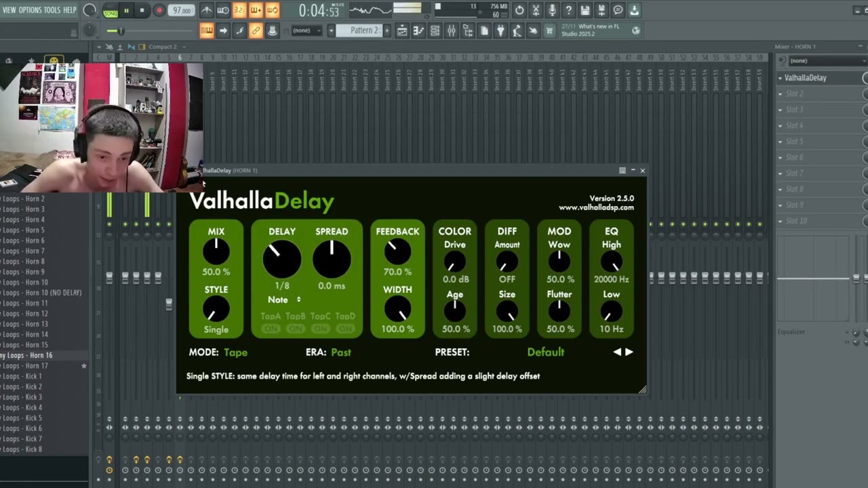Click ValhallaDelay preset name Default
Image resolution: width=868 pixels, height=488 pixels.
coord(545,352)
